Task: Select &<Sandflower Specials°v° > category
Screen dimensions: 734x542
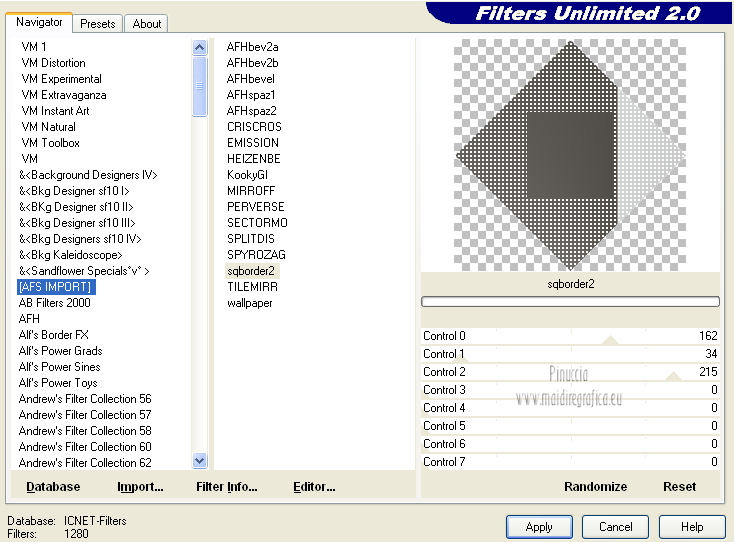Action: 84,271
